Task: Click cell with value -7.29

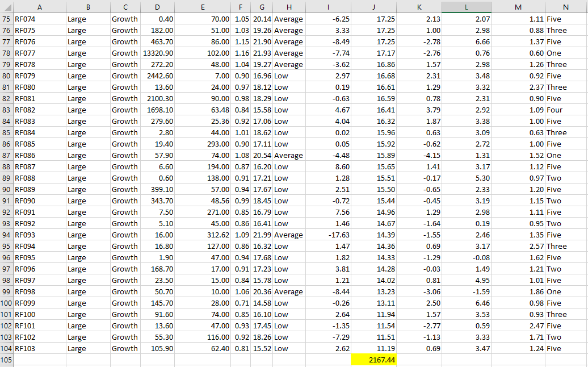Action: [x=329, y=337]
